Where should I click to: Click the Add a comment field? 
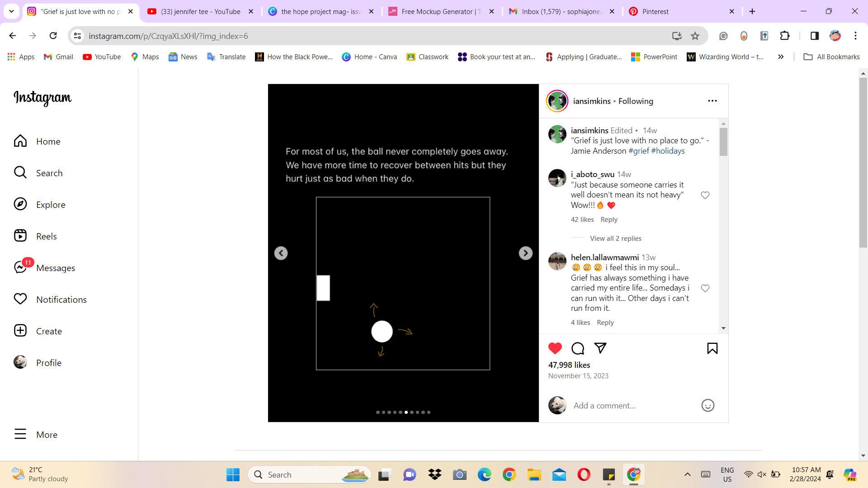coord(633,405)
